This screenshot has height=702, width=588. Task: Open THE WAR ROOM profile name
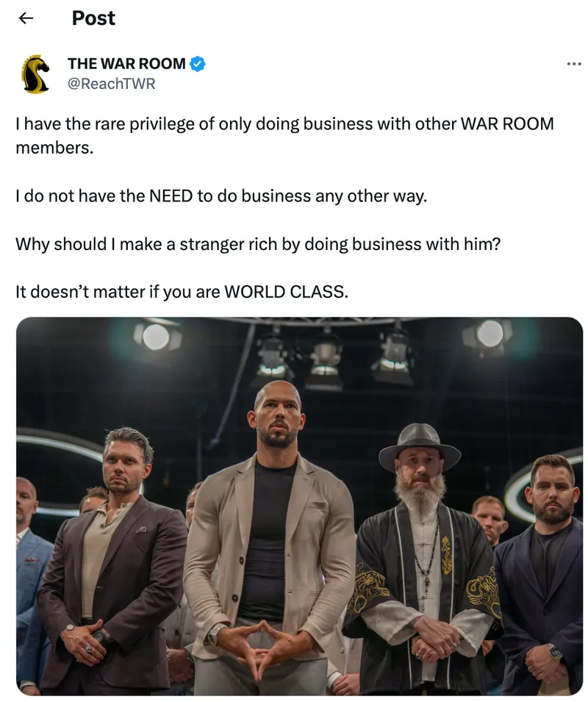coord(126,63)
